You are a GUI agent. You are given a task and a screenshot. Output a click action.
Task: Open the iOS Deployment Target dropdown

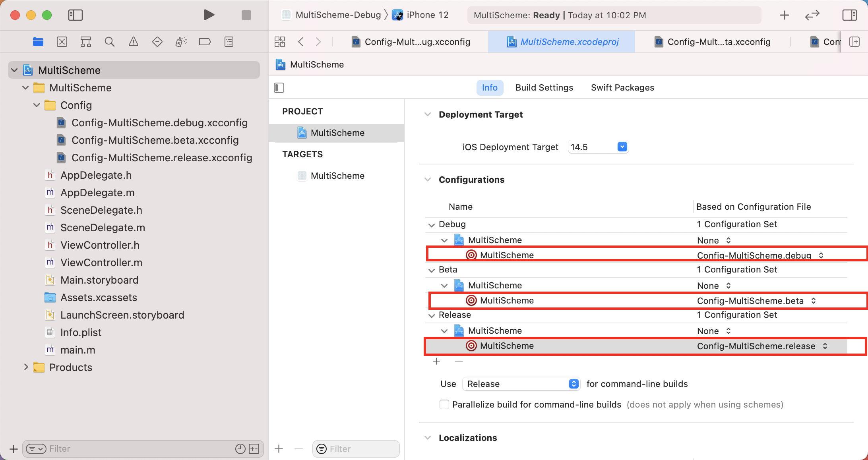click(622, 147)
